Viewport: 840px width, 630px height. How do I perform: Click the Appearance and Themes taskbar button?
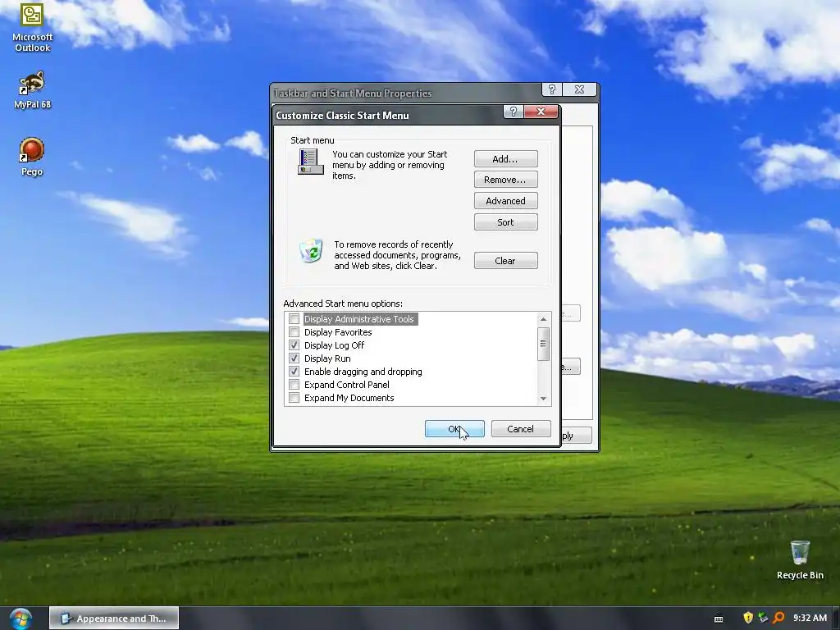pyautogui.click(x=114, y=619)
